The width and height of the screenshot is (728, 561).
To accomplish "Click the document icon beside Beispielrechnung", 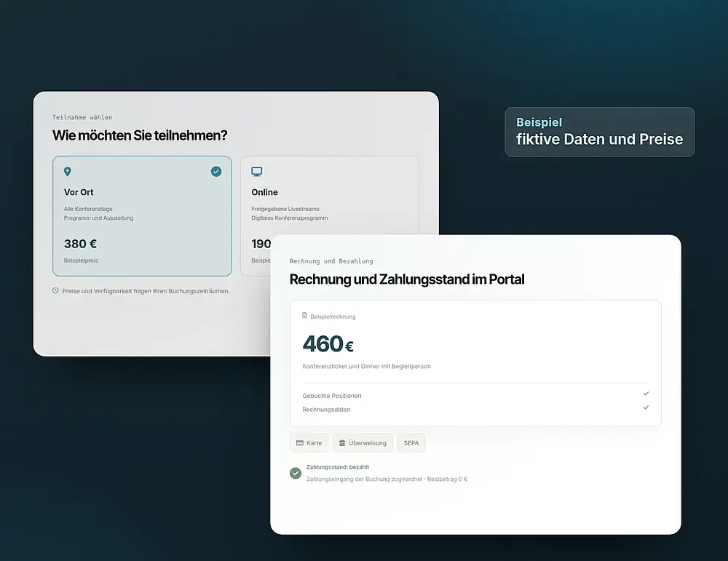I will (304, 316).
